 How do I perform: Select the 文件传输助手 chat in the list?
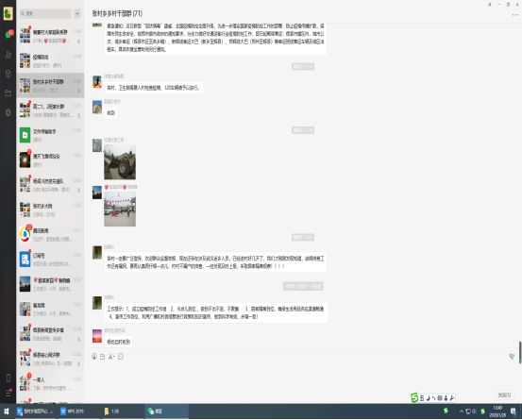(x=50, y=135)
